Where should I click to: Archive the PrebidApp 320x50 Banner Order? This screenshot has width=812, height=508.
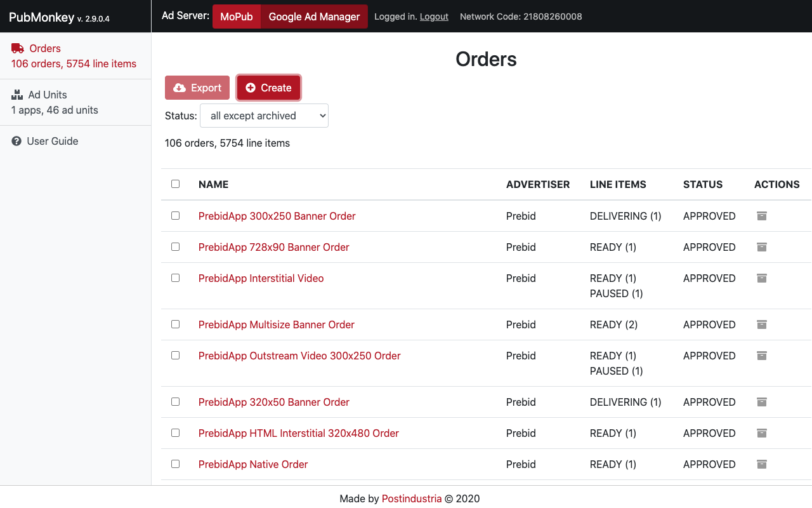point(762,402)
